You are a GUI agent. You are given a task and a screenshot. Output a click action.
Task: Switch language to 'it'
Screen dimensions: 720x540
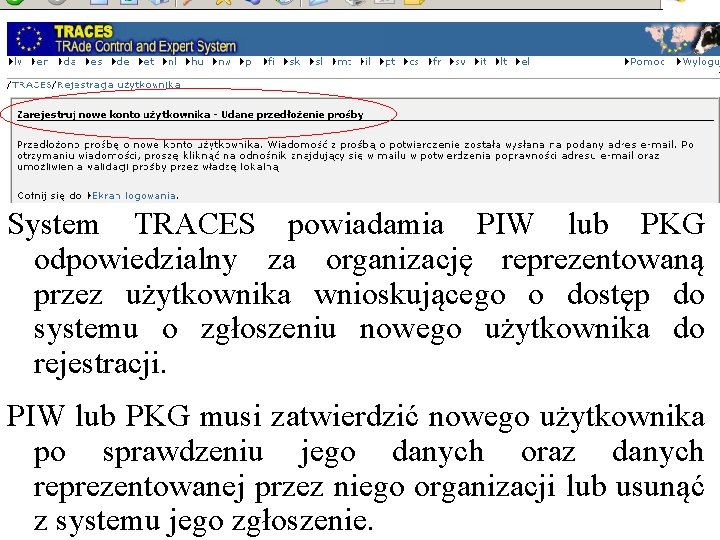coord(481,62)
